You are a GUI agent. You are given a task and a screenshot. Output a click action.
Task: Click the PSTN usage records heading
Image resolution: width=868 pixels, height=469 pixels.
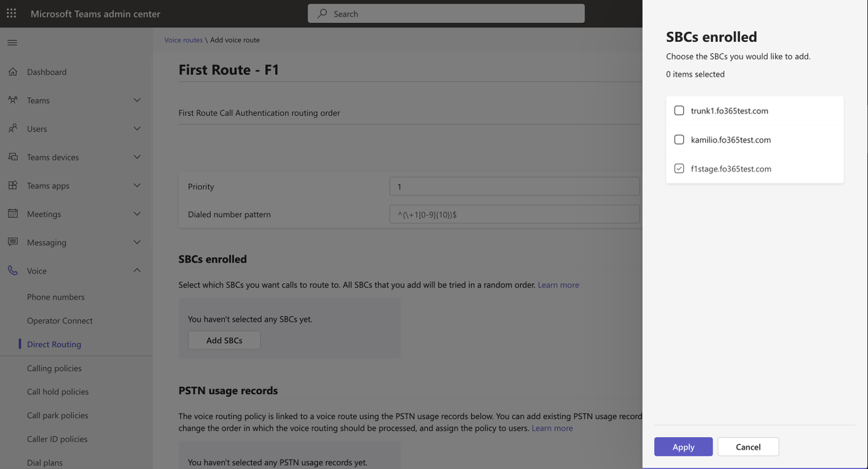(228, 390)
